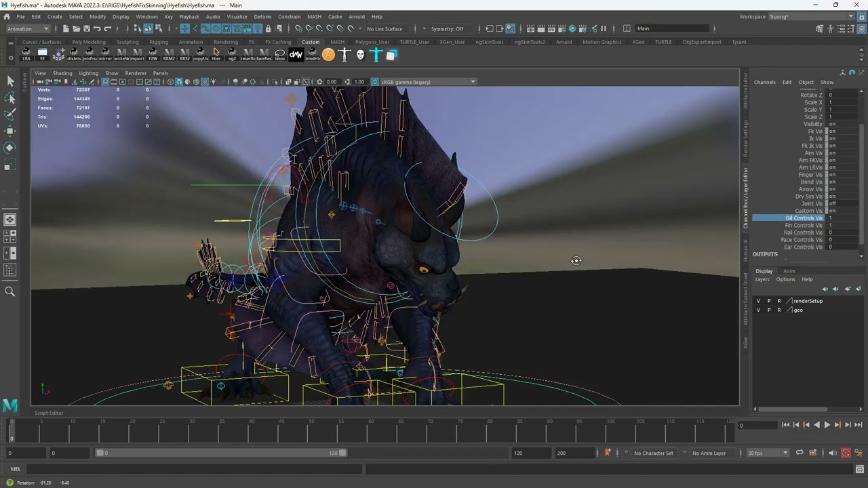Screen dimensions: 868x488
Task: Toggle the sRGB color management button in viewport
Action: click(374, 82)
